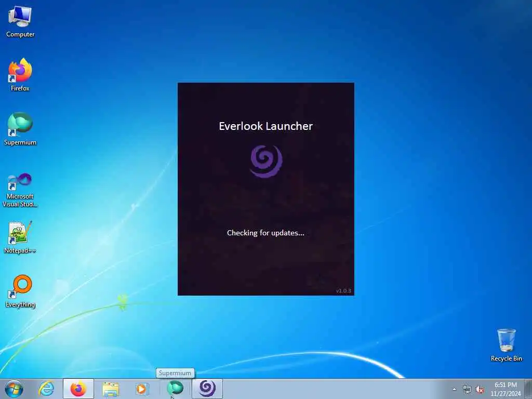This screenshot has height=399, width=532.
Task: Click the purple swirl logo in launcher
Action: pyautogui.click(x=266, y=161)
